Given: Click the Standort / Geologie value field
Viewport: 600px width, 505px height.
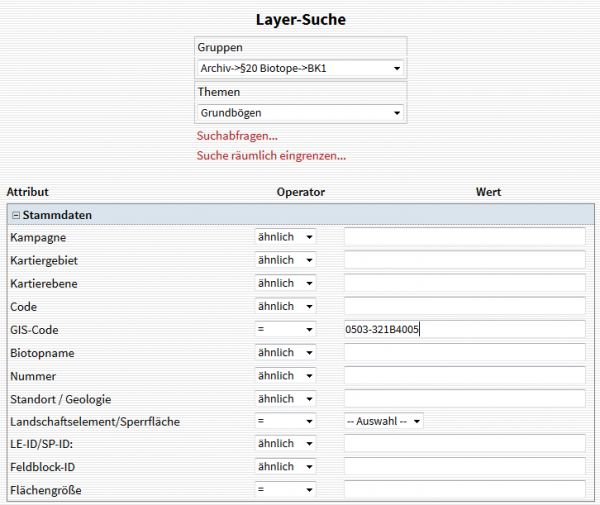Looking at the screenshot, I should [464, 399].
